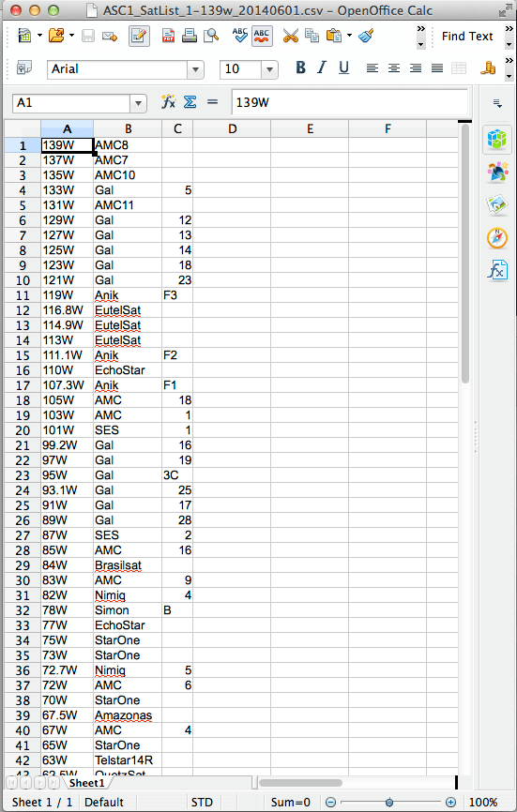Image resolution: width=517 pixels, height=812 pixels.
Task: Select row 17 header
Action: tap(23, 385)
